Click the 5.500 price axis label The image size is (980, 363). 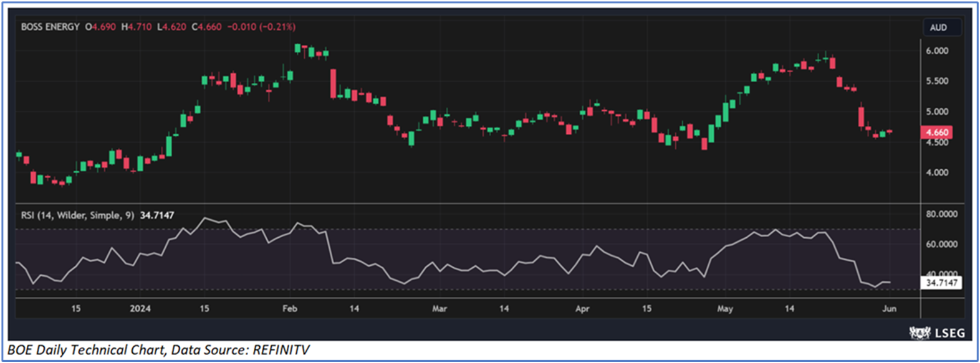pyautogui.click(x=937, y=82)
